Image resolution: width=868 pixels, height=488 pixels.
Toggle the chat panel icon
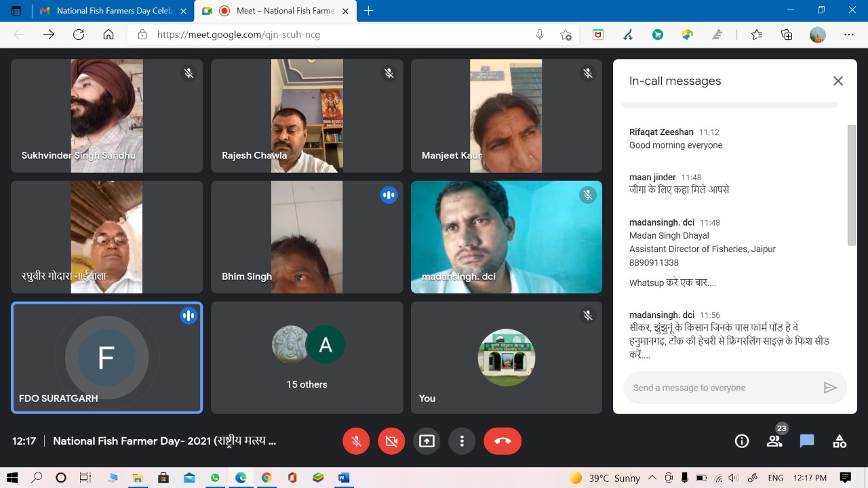807,441
